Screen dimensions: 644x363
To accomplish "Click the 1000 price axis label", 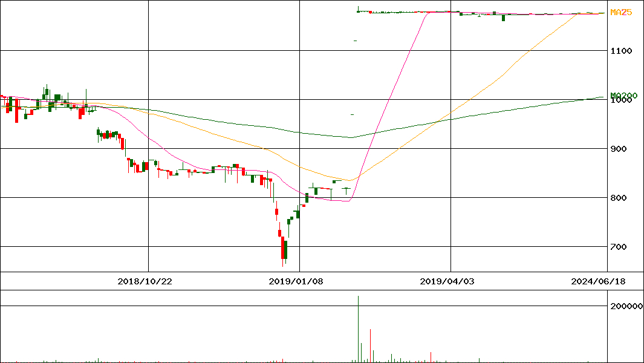I will click(x=621, y=100).
